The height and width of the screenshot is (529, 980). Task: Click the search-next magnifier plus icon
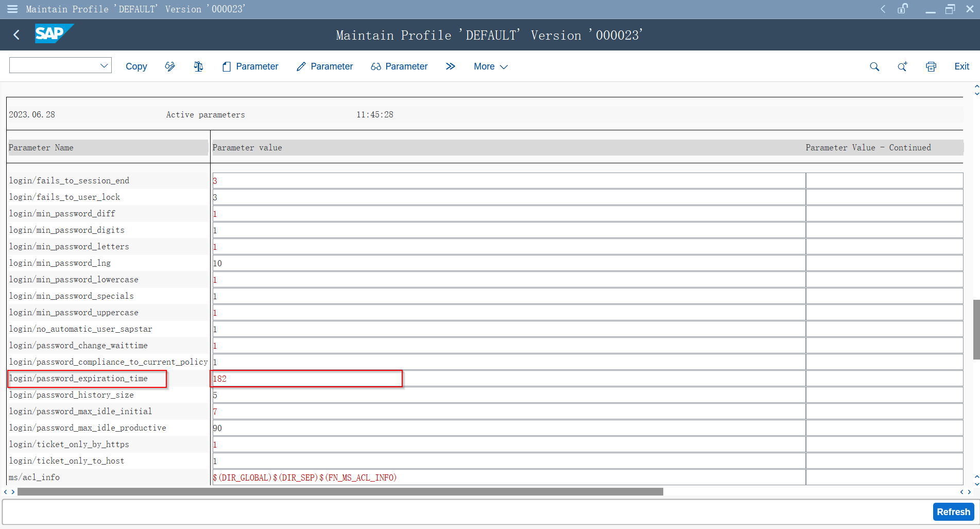[x=902, y=66]
